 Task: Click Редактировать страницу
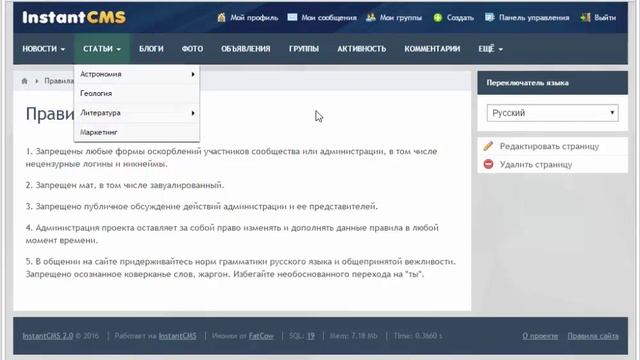tap(549, 146)
